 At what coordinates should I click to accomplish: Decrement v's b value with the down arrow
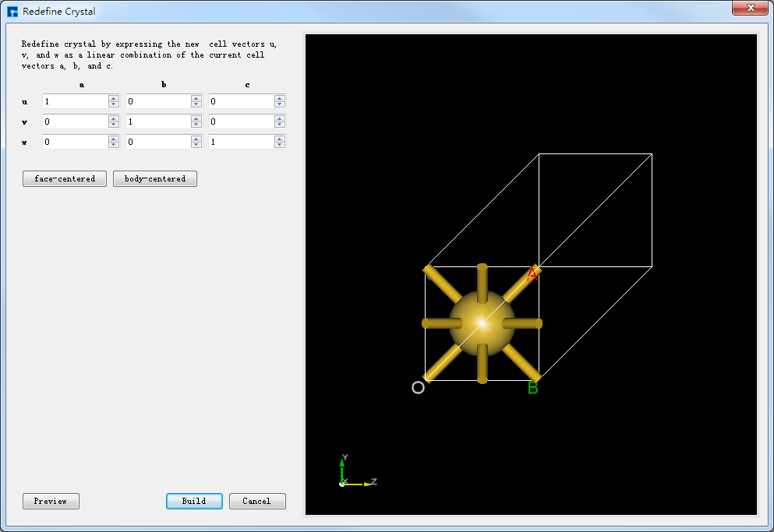pos(196,124)
